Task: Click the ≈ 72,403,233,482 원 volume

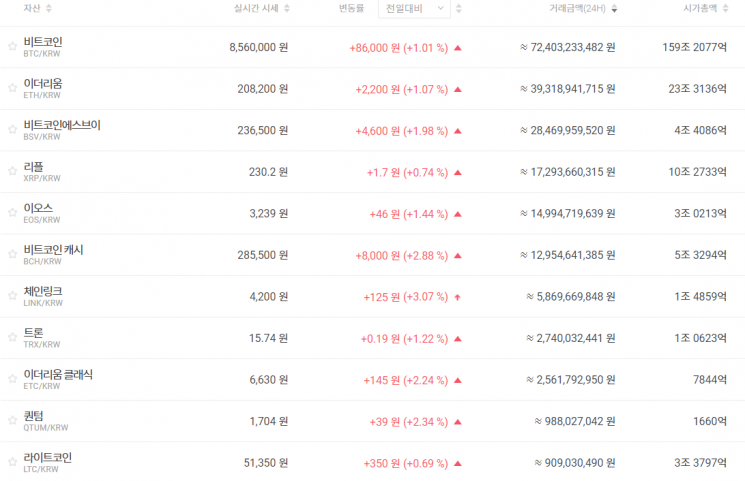Action: [x=568, y=48]
